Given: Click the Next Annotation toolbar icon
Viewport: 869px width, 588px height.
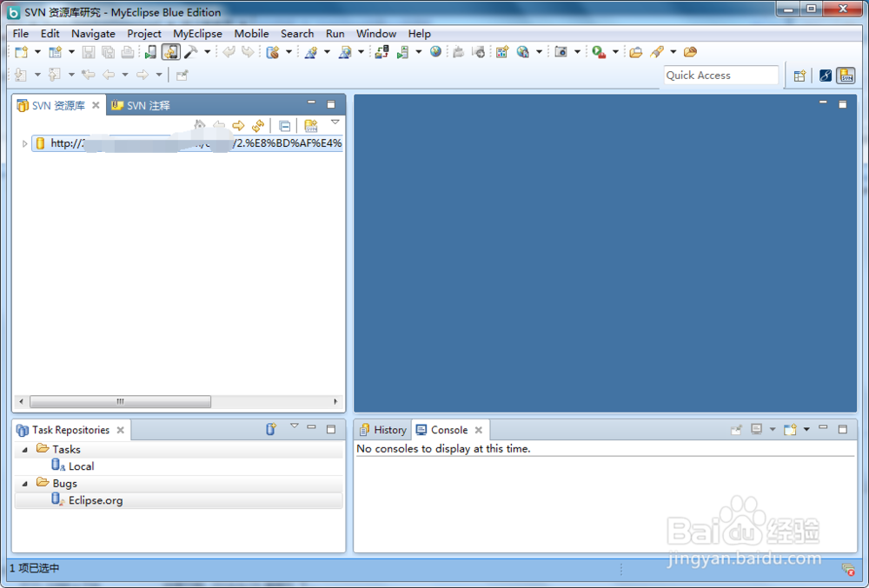Looking at the screenshot, I should coord(21,75).
